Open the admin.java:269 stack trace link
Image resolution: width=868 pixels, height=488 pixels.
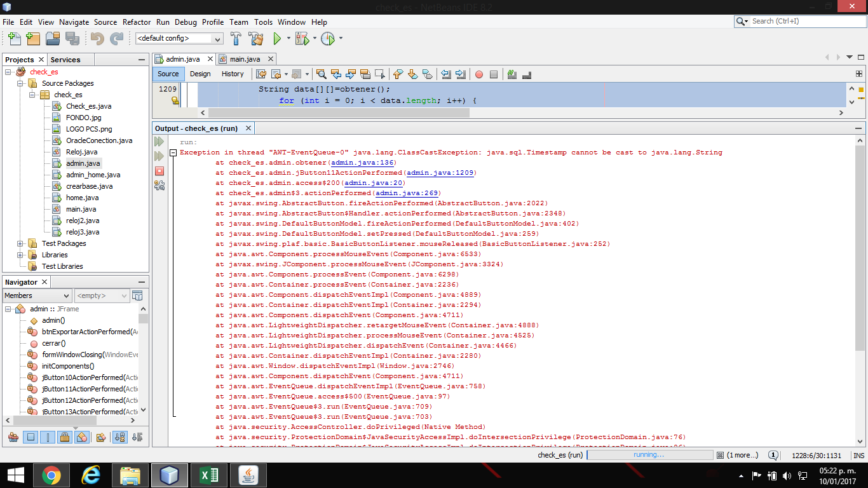click(407, 193)
